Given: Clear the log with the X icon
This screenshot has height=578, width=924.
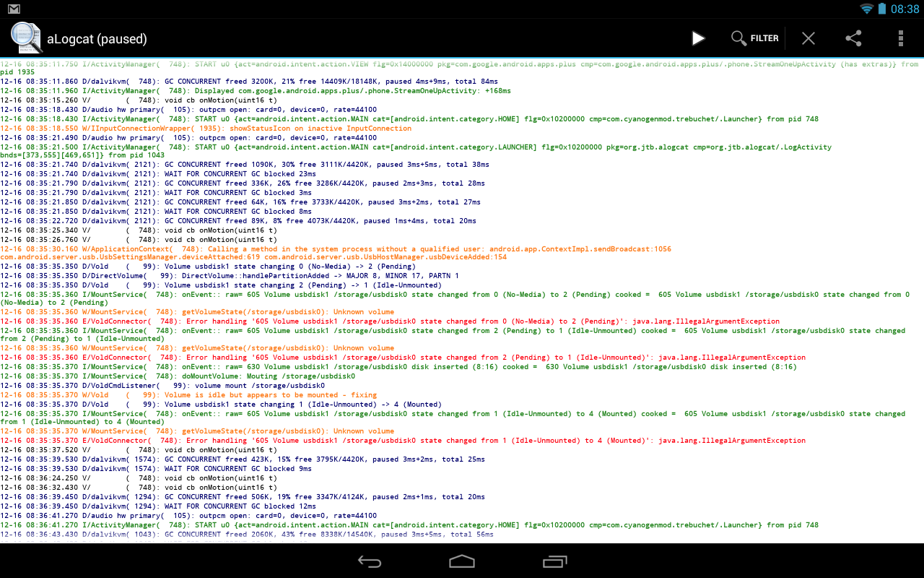Looking at the screenshot, I should pos(808,38).
